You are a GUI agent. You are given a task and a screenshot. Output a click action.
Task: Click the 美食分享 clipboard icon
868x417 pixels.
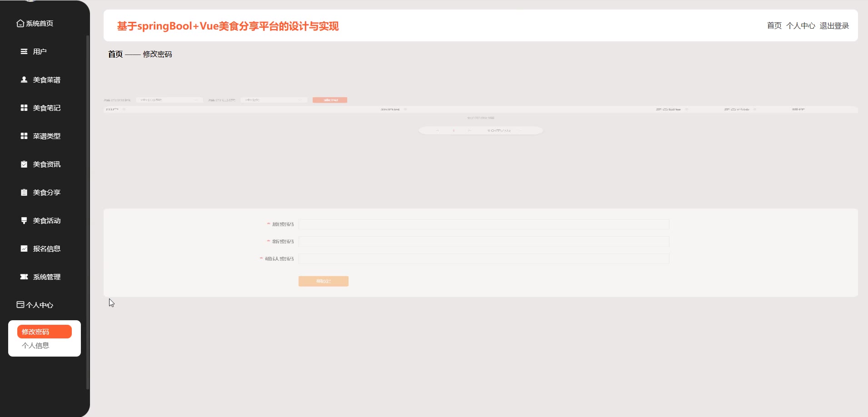(24, 192)
